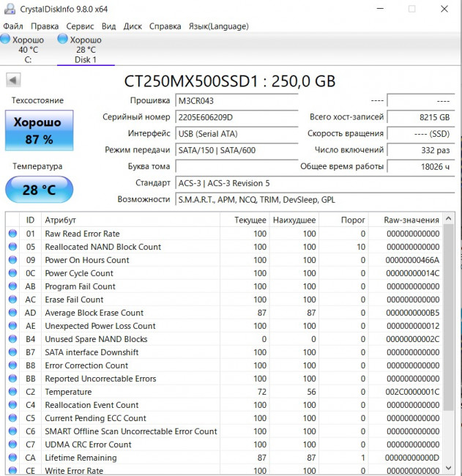462x476 pixels.
Task: Click the ID column header
Action: [x=30, y=220]
